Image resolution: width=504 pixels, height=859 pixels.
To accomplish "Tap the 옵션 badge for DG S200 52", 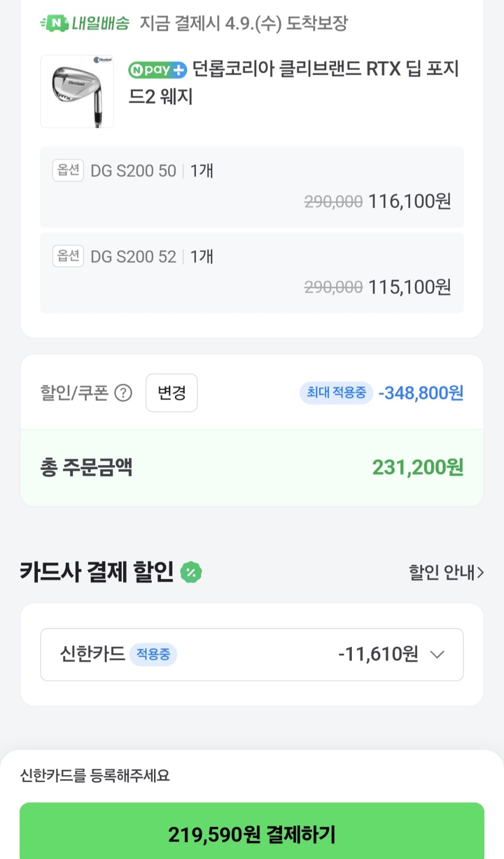I will tap(68, 256).
